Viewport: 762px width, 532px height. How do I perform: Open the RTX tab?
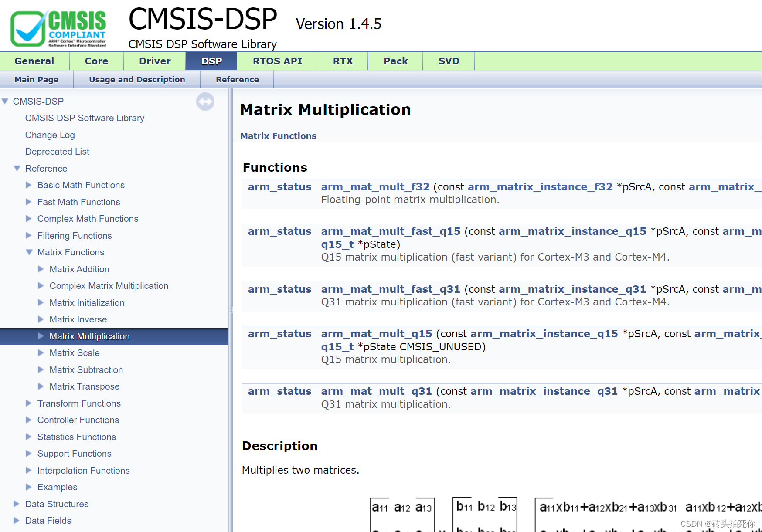(343, 61)
